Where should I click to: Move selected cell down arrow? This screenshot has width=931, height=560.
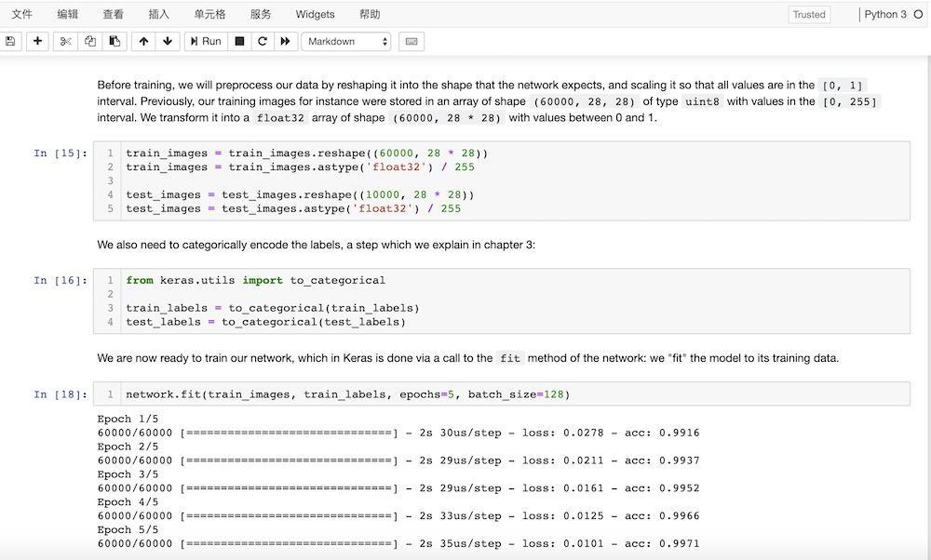(168, 42)
